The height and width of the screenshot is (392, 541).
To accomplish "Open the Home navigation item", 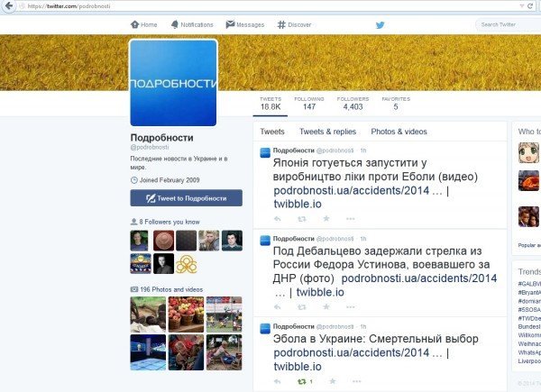I will point(144,25).
